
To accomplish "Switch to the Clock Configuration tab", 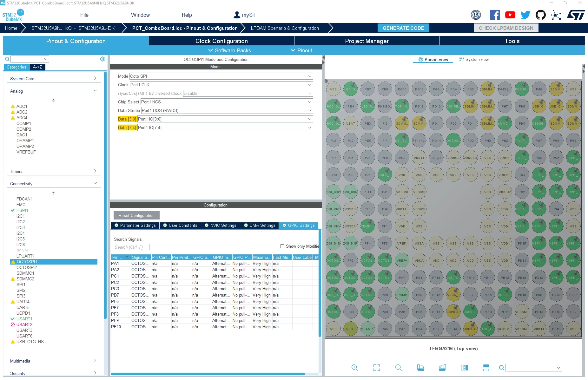I will click(x=221, y=41).
